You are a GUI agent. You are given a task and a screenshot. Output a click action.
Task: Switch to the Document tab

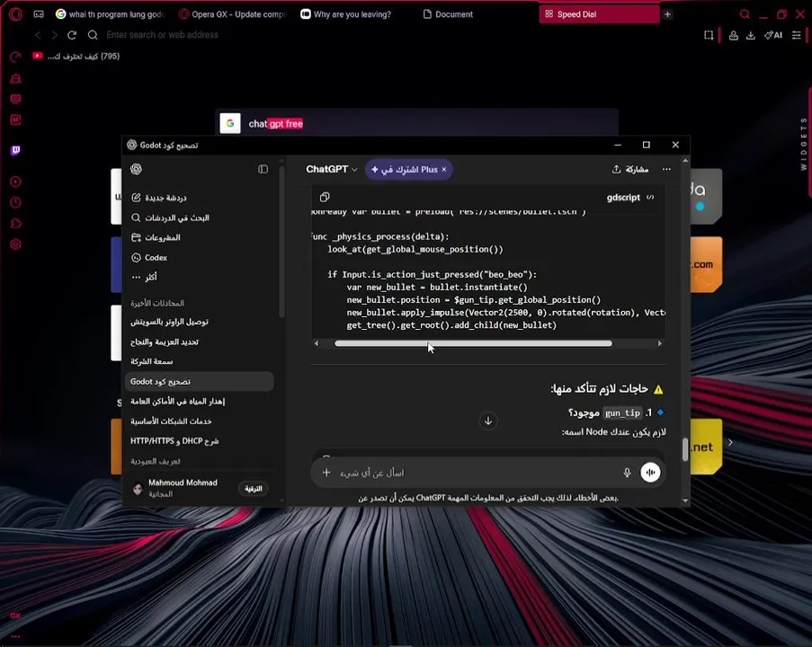tap(449, 14)
